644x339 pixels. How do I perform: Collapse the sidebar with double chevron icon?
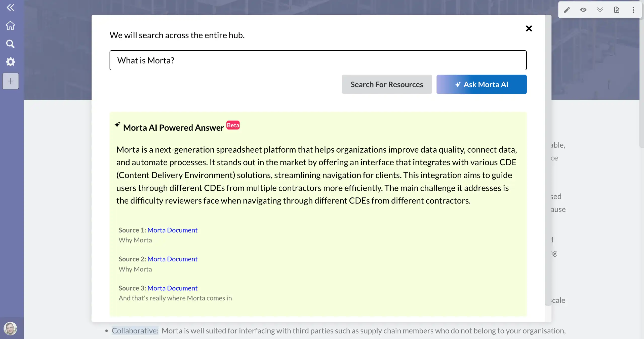(10, 8)
